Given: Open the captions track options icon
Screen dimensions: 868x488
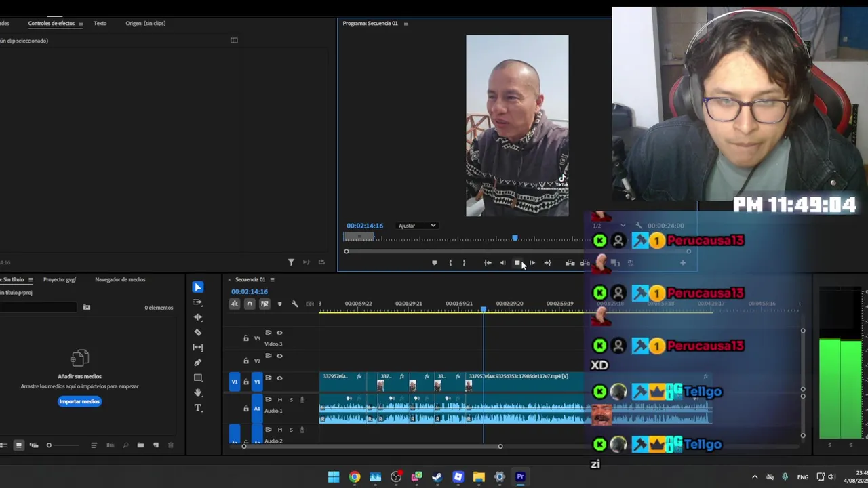Looking at the screenshot, I should pyautogui.click(x=310, y=304).
